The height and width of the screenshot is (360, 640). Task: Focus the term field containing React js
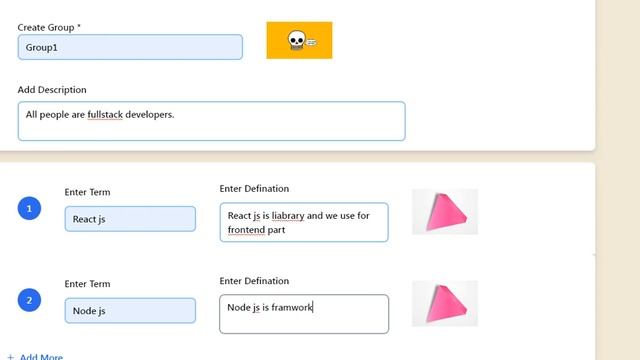click(x=130, y=219)
